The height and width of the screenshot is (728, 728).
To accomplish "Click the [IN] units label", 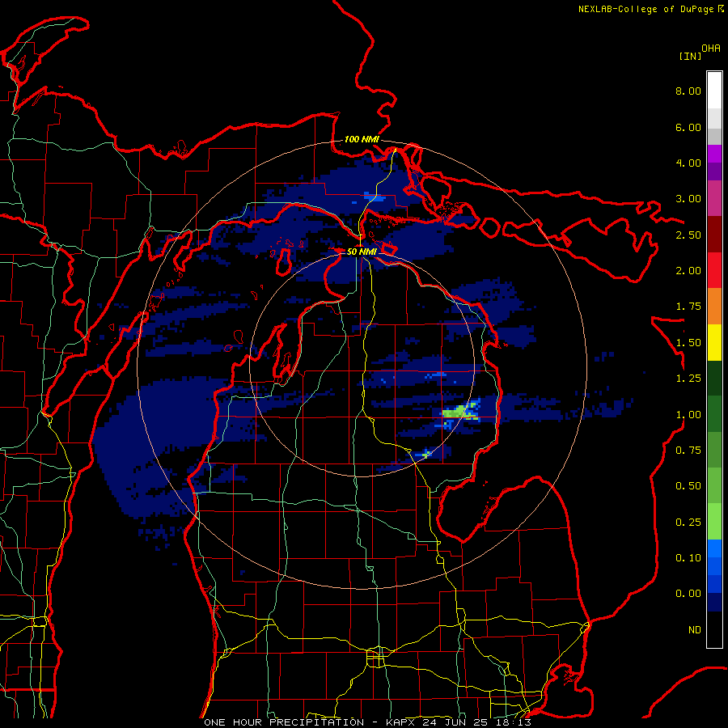I will coord(690,56).
